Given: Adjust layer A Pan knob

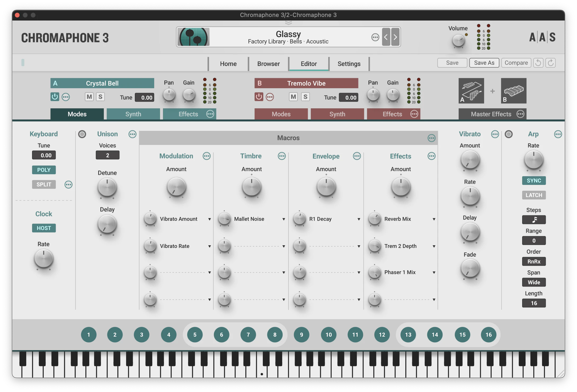Looking at the screenshot, I should pyautogui.click(x=169, y=95).
